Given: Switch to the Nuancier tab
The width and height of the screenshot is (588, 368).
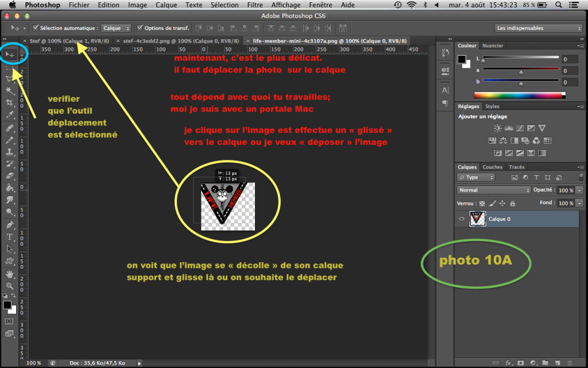Looking at the screenshot, I should 492,45.
